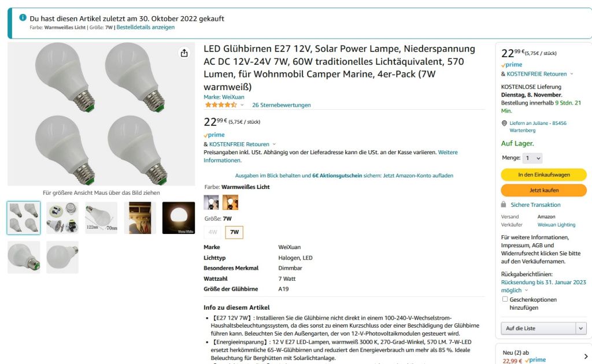Open the Menge quantity dropdown

pos(532,158)
